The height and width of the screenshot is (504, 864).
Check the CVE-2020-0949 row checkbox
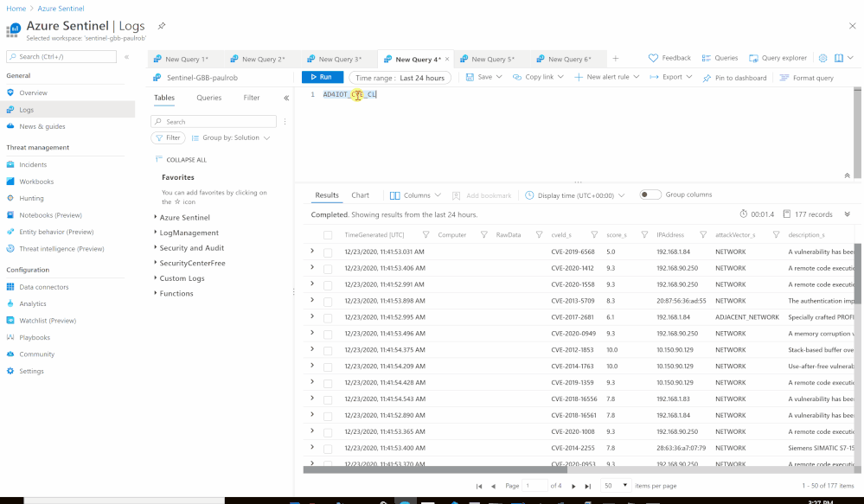(328, 335)
